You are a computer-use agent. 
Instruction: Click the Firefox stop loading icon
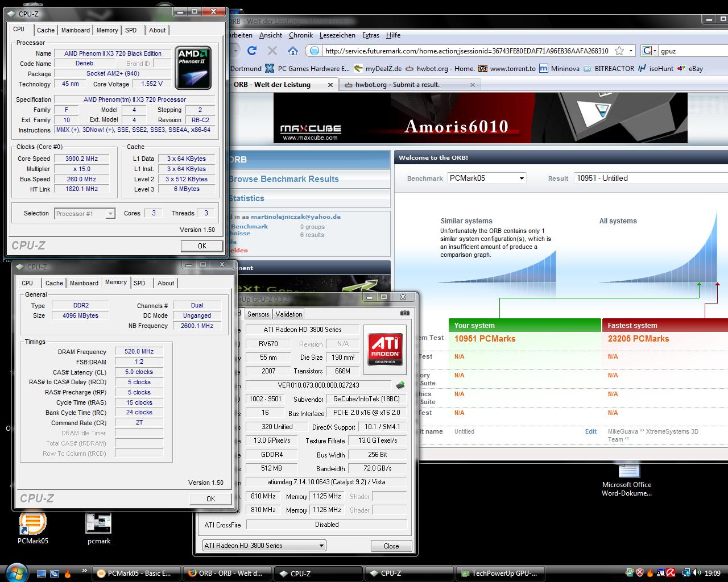point(272,51)
